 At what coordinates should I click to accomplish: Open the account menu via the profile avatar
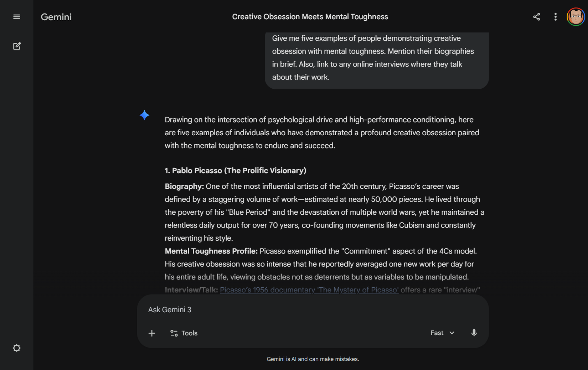576,16
